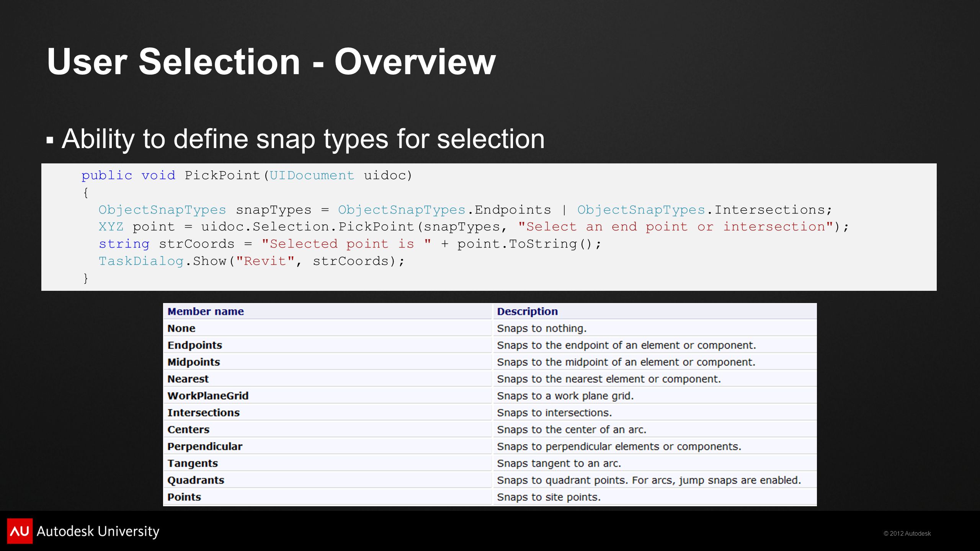
Task: Click the "© 2012 Autodesk" copyright text
Action: tap(907, 533)
